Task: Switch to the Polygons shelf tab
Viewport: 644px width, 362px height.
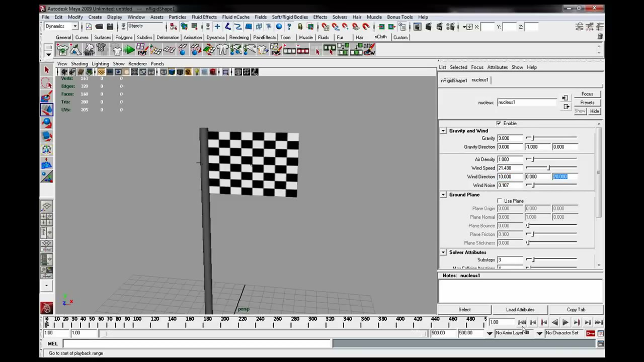Action: [x=124, y=37]
